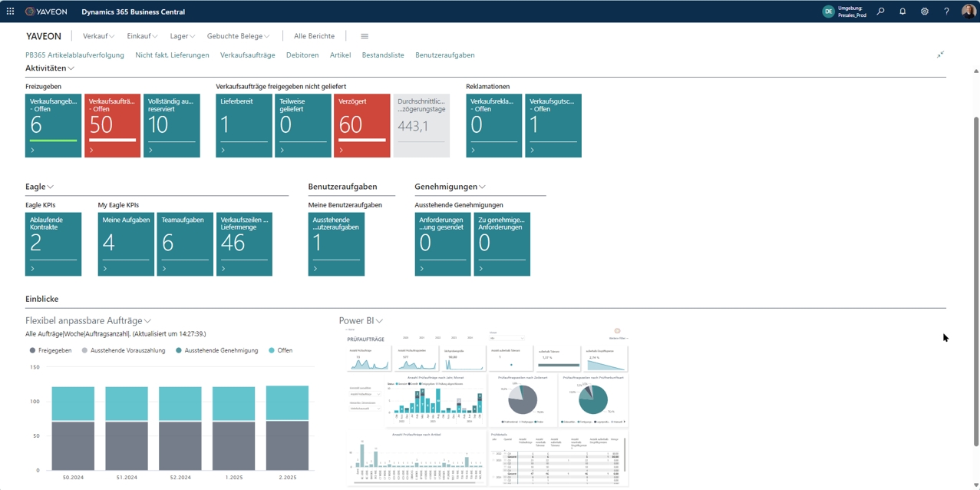Click the page vertical scrollbar
Viewport: 980px width, 490px height.
[976, 280]
